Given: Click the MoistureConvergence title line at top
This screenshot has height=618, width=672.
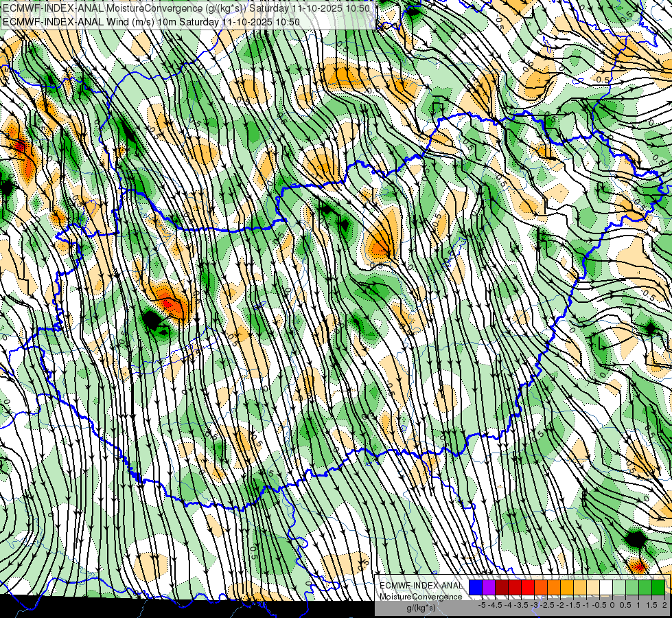Looking at the screenshot, I should pos(187,8).
